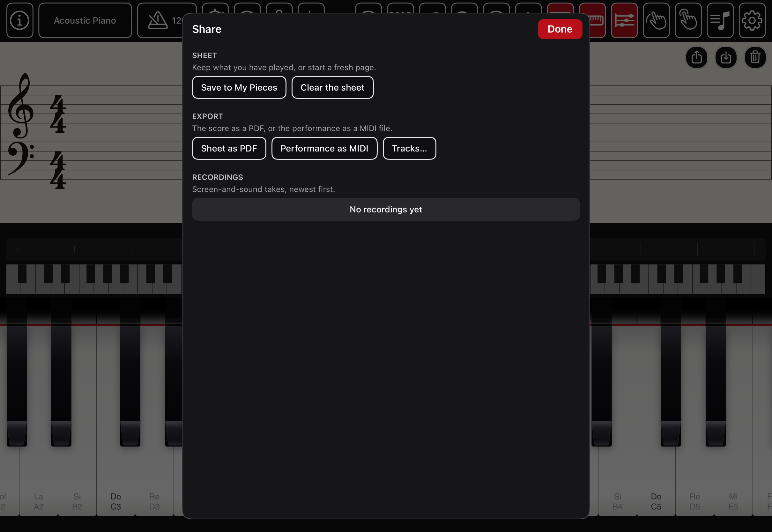772x532 pixels.
Task: Open the Acoustic Piano instrument selector
Action: 85,21
